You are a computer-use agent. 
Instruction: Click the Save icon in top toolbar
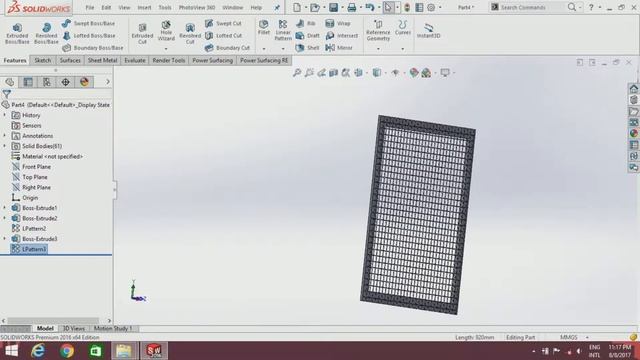point(333,7)
